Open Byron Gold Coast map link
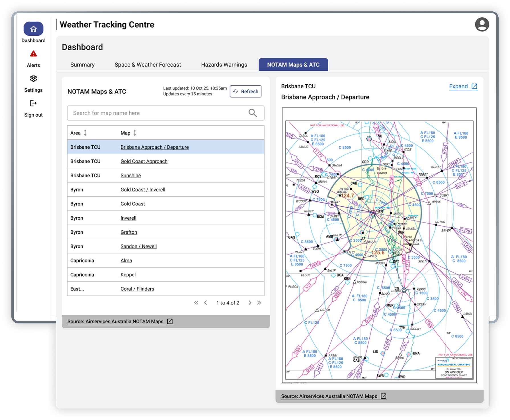The image size is (510, 420). 132,204
